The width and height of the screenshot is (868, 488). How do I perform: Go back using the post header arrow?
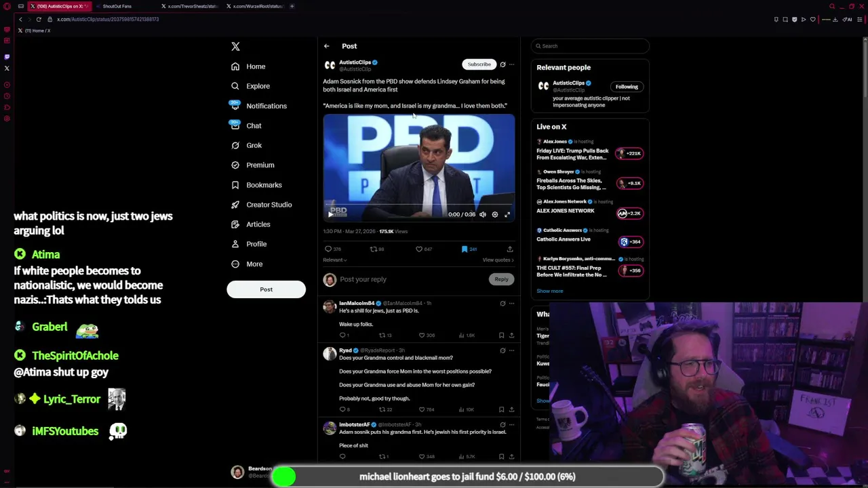[x=326, y=46]
